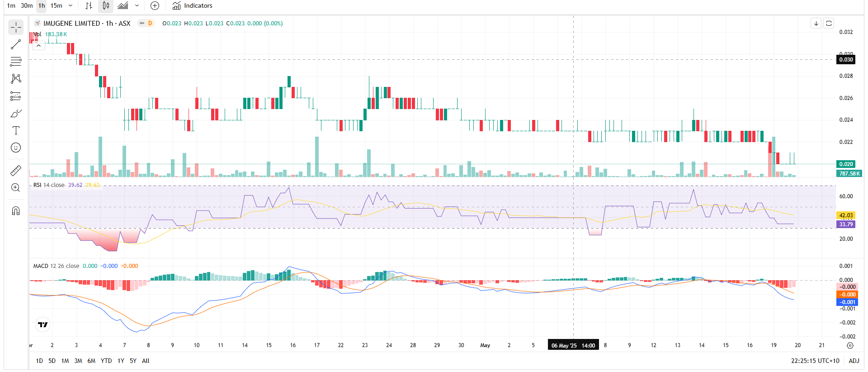Click the green 0.020 last price label

point(846,164)
